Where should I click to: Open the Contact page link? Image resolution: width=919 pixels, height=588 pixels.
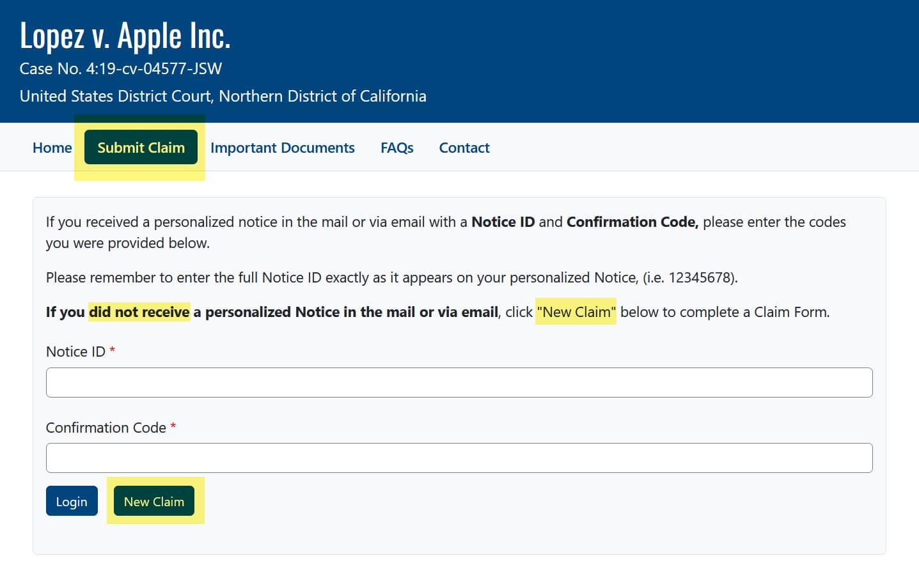tap(464, 148)
